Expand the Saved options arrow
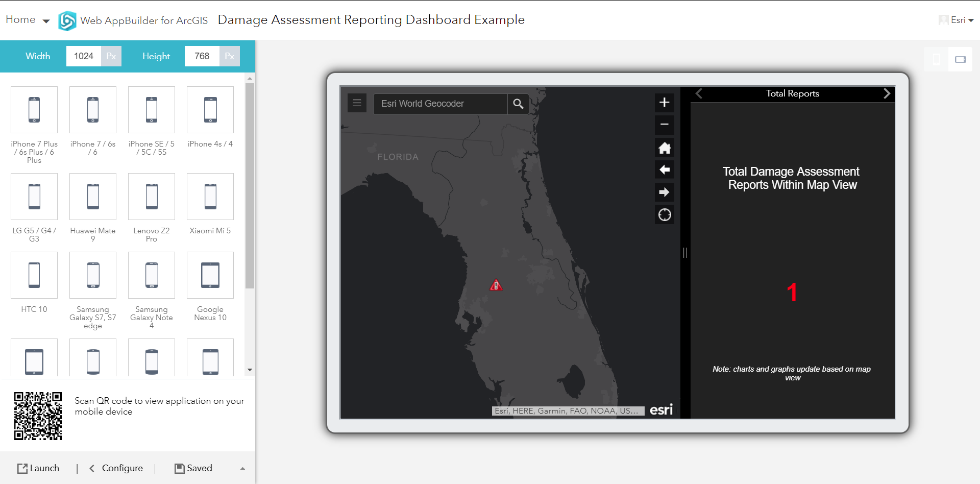The image size is (980, 484). tap(243, 469)
